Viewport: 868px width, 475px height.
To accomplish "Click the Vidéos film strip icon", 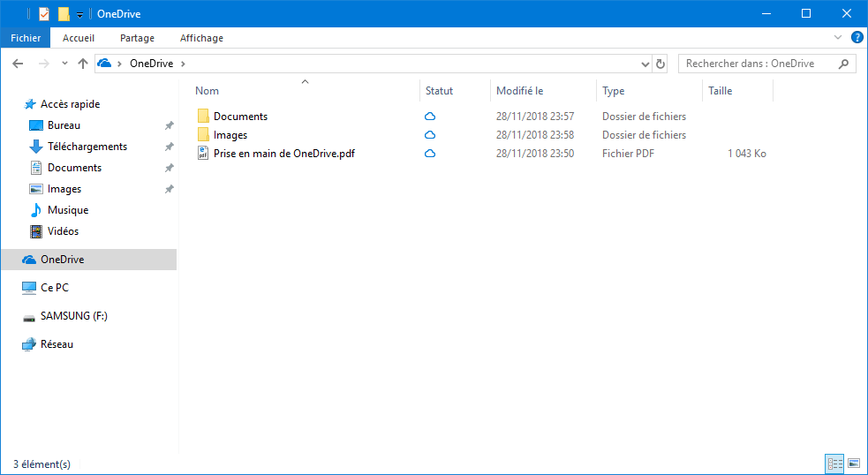I will pos(36,230).
